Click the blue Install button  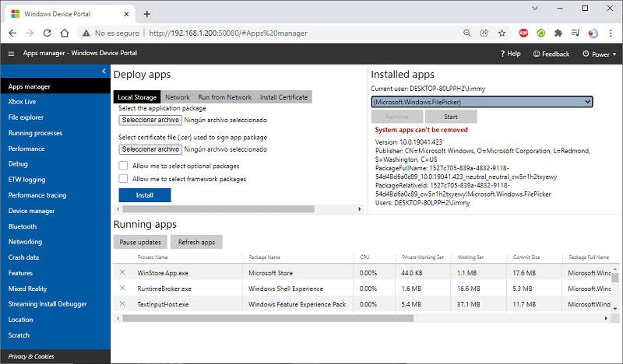coord(145,195)
